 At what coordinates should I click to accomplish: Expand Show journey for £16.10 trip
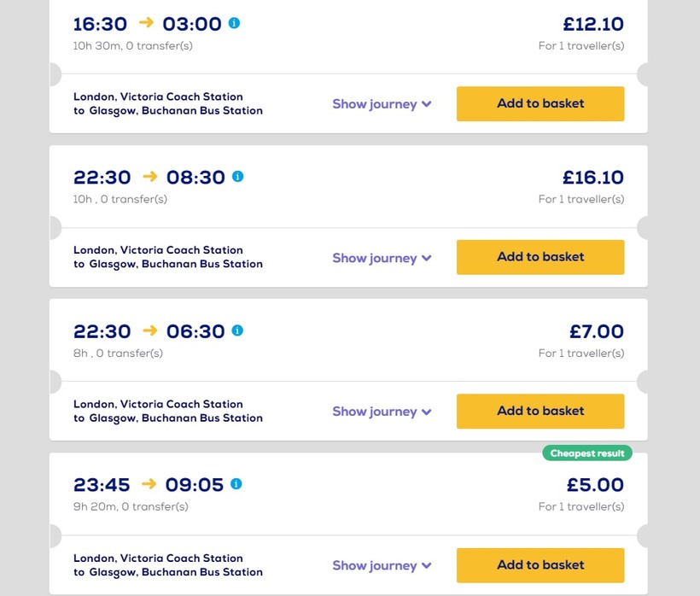pyautogui.click(x=382, y=258)
